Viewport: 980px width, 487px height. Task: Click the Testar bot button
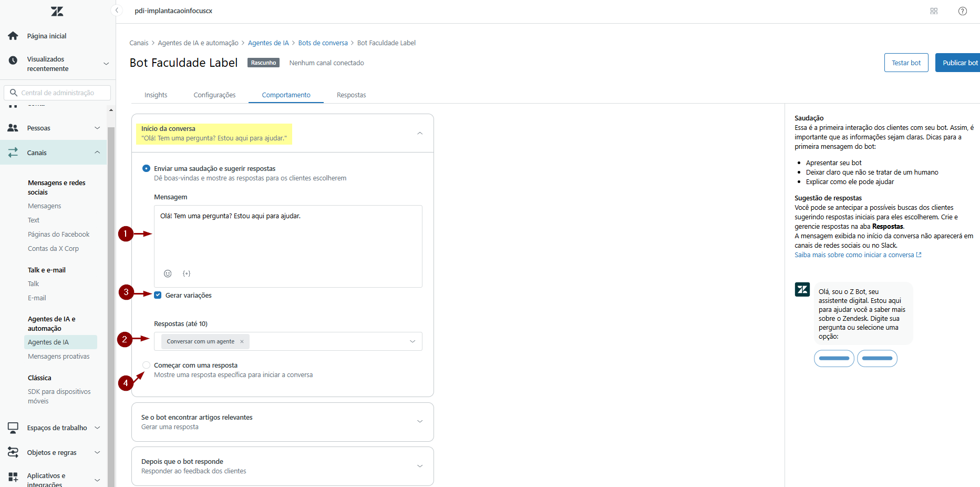tap(906, 63)
